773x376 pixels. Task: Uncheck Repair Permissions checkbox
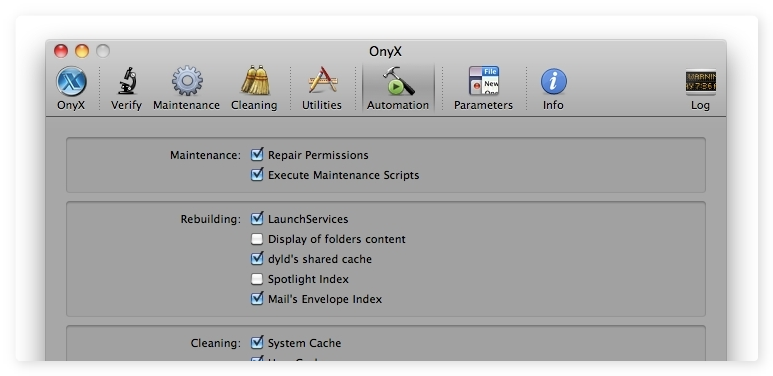[x=257, y=155]
